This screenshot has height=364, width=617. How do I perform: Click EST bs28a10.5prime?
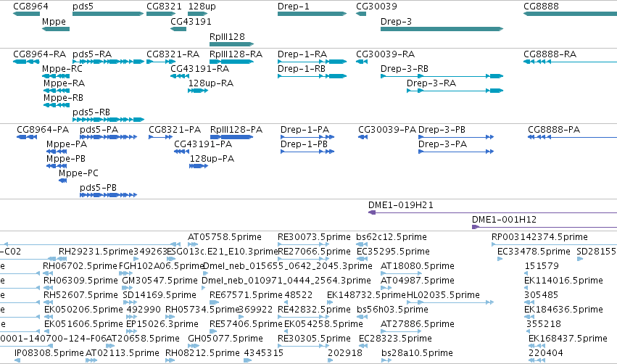pos(386,360)
